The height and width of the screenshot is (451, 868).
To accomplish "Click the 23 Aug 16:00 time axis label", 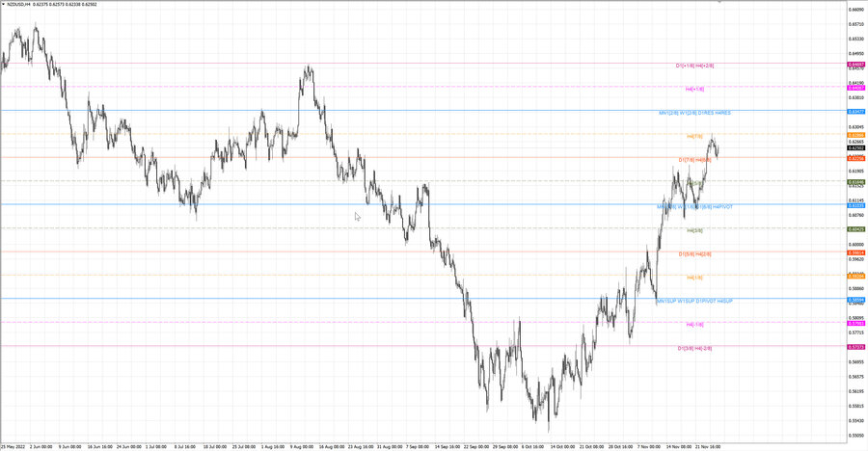I will click(361, 446).
